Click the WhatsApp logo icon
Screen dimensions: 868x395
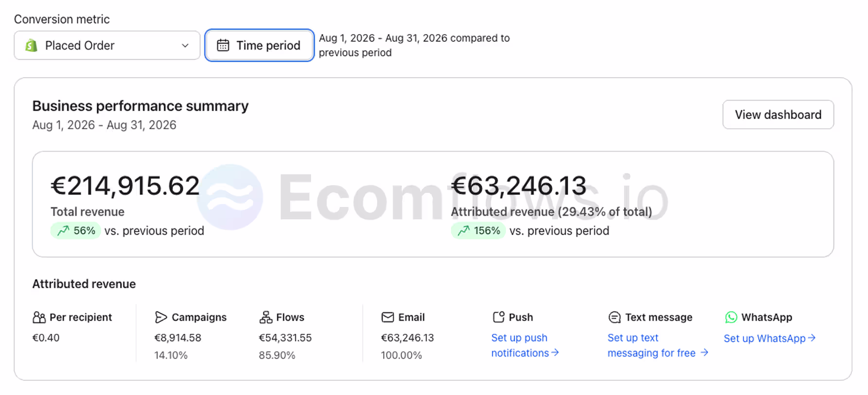tap(731, 317)
